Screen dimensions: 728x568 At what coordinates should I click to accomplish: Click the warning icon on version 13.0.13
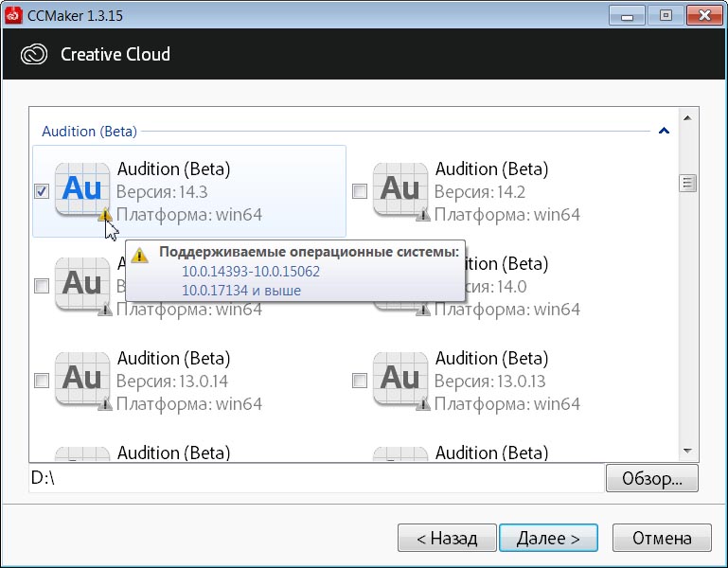tap(423, 404)
